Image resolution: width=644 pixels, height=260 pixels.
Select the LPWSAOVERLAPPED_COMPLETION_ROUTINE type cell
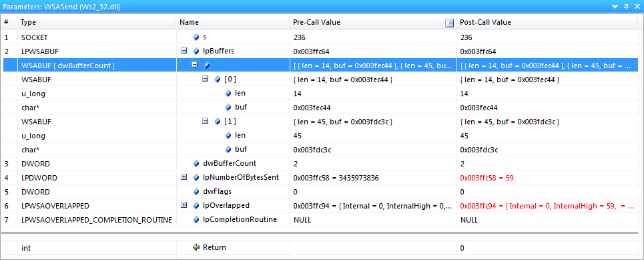[x=97, y=219]
